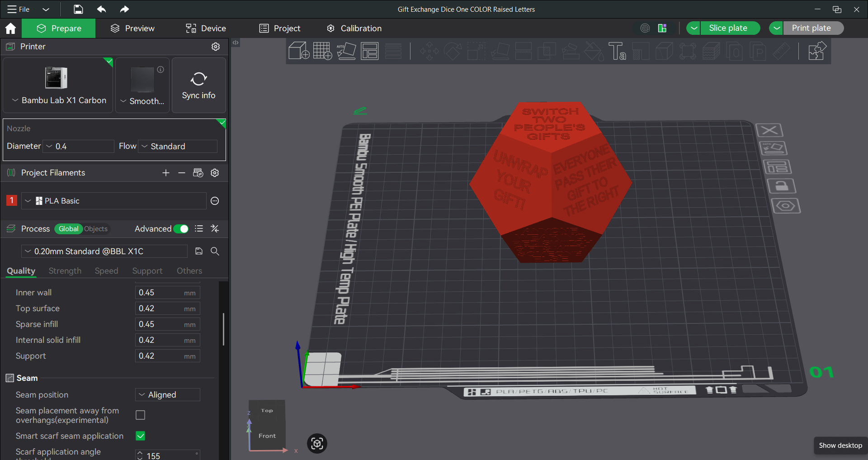The width and height of the screenshot is (868, 460).
Task: Increase the Scarf application angle stepper
Action: pos(140,453)
